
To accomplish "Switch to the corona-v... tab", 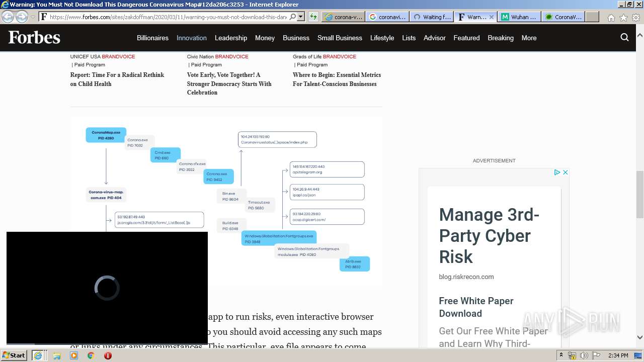I will (x=344, y=17).
